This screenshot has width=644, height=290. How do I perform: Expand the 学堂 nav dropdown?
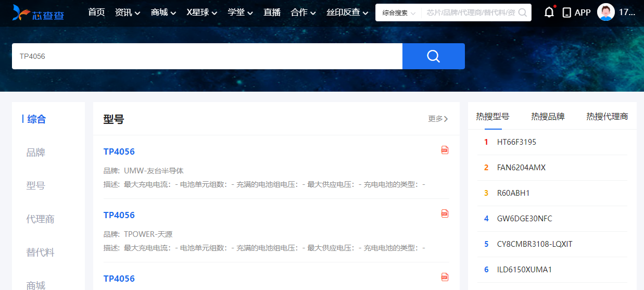[241, 12]
